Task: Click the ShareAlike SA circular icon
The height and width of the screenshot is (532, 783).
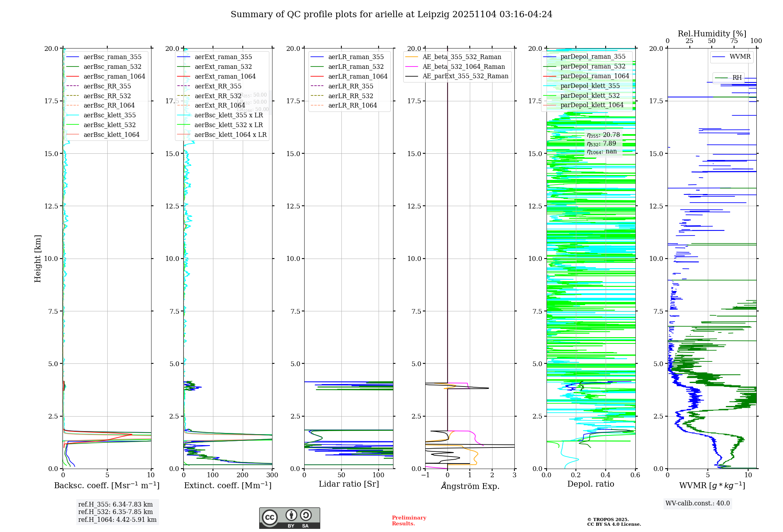Action: pos(306,515)
